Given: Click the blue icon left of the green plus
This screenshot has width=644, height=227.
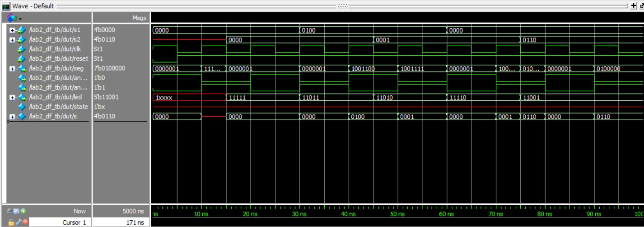Looking at the screenshot, I should tap(17, 211).
